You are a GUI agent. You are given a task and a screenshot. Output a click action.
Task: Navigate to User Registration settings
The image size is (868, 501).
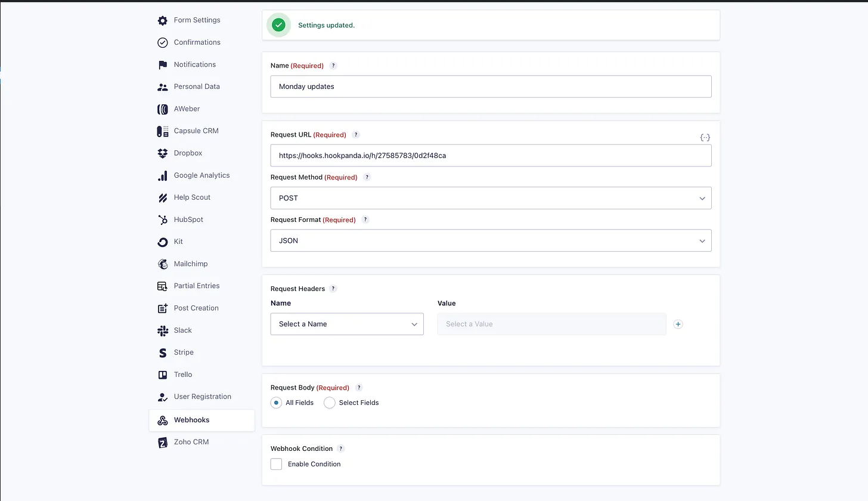[202, 397]
